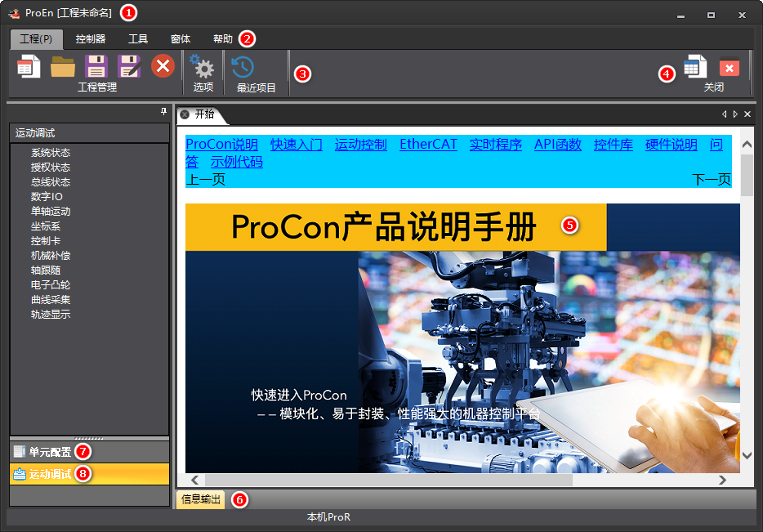The width and height of the screenshot is (763, 532).
Task: Close the 开始 tab using its round X icon
Action: tap(185, 114)
